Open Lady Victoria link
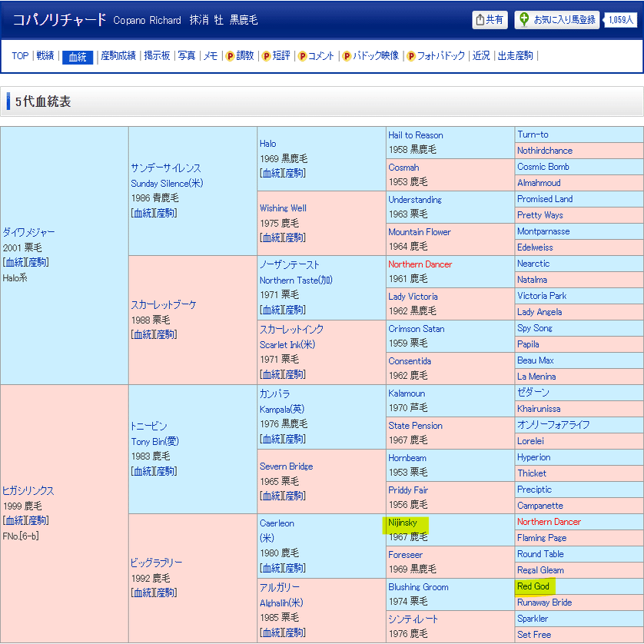Viewport: 644px width, 644px height. tap(413, 297)
